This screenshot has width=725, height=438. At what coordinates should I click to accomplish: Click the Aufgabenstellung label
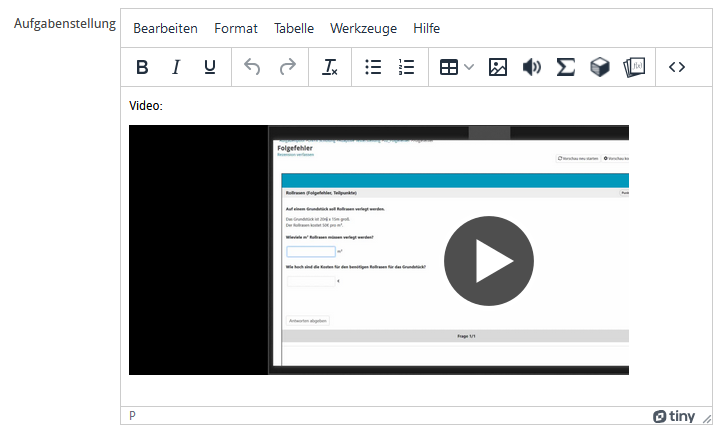(65, 24)
